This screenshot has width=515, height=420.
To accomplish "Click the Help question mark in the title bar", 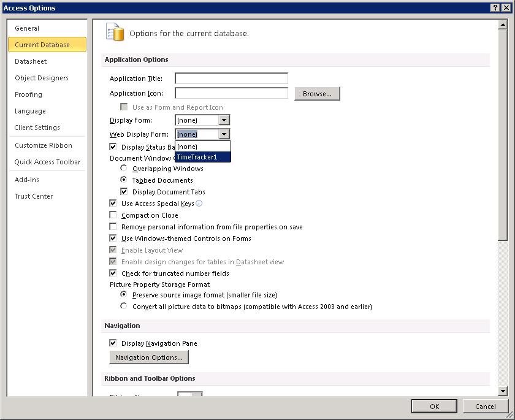I will point(495,7).
